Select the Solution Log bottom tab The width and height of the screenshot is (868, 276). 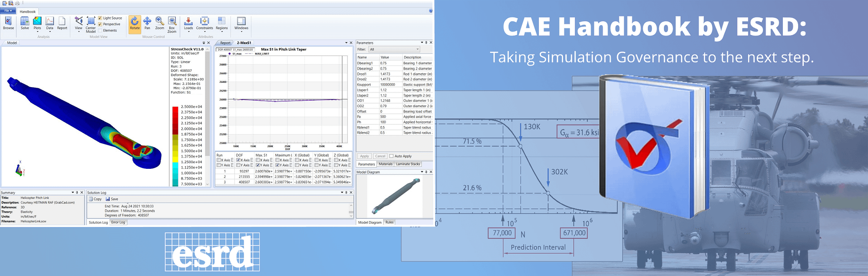99,222
